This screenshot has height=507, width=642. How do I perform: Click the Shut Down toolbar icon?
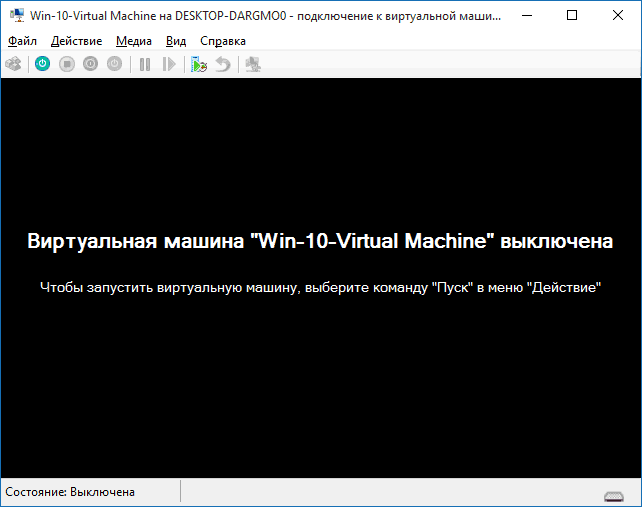click(91, 64)
